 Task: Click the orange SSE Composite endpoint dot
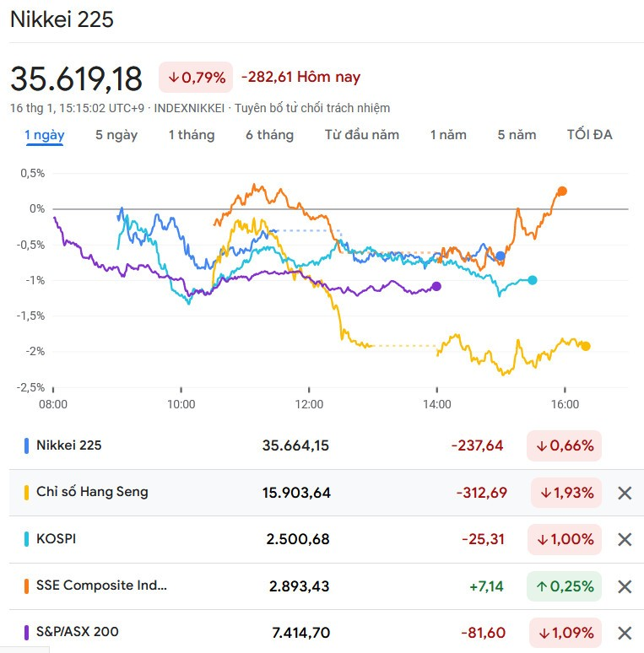[562, 192]
